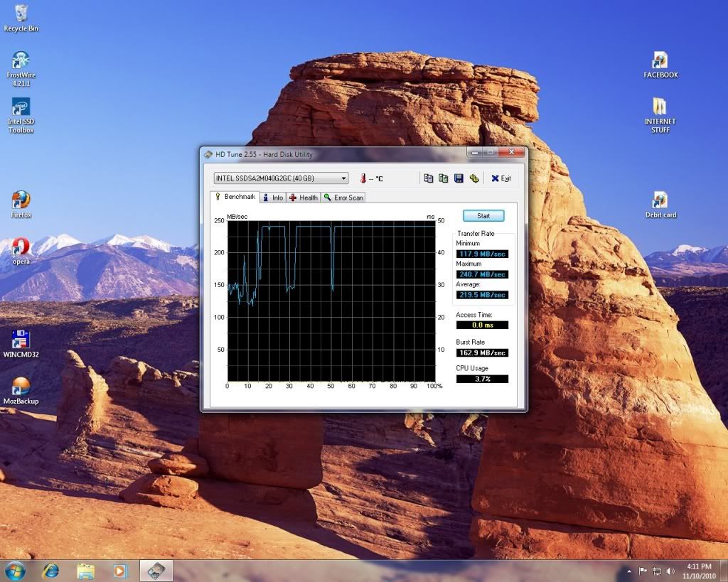Select the Firefox desktop shortcut
728x582 pixels.
(21, 204)
